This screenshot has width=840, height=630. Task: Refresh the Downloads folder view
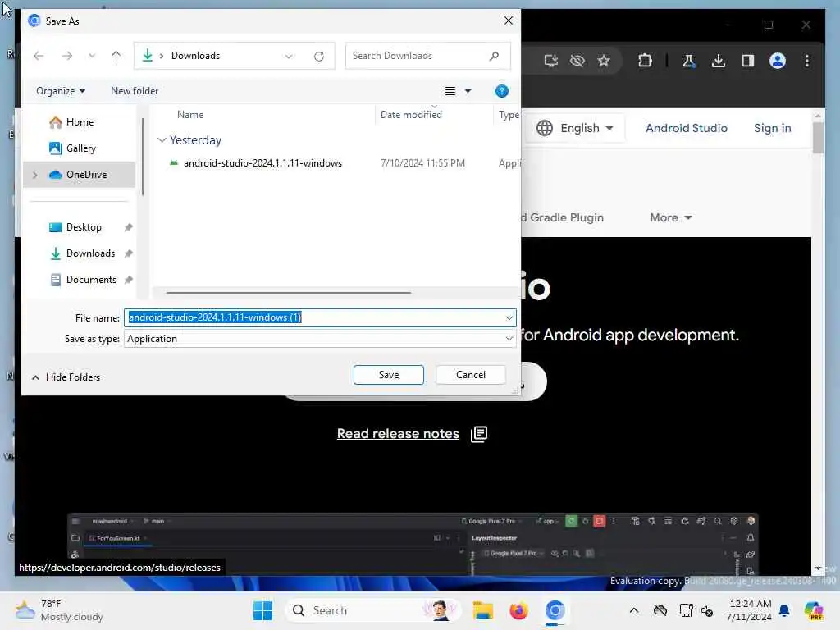[x=319, y=57]
